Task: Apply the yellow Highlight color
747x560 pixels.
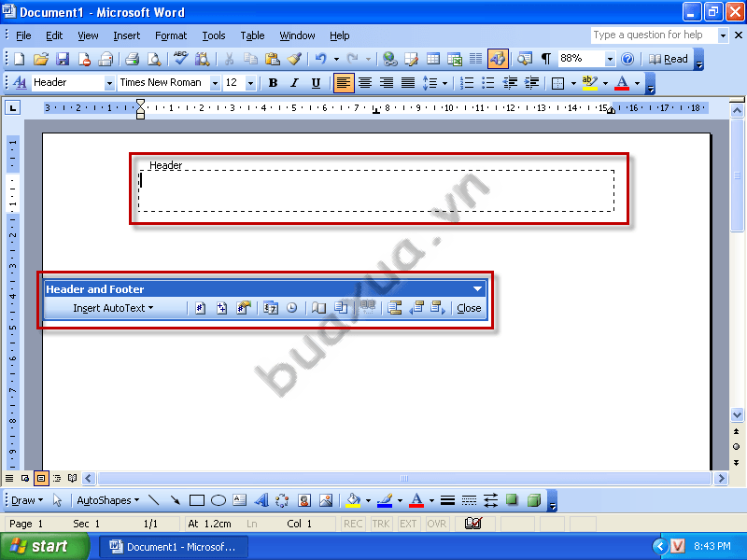Action: click(x=590, y=83)
